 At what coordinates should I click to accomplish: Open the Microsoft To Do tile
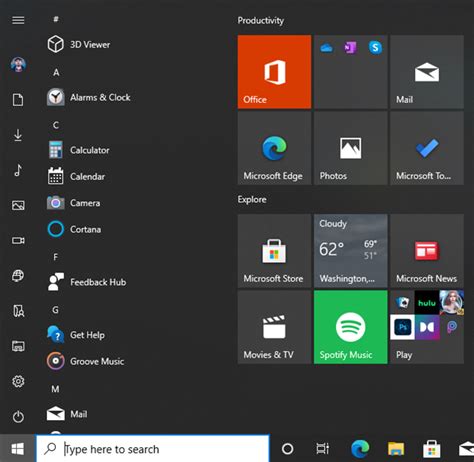(427, 148)
